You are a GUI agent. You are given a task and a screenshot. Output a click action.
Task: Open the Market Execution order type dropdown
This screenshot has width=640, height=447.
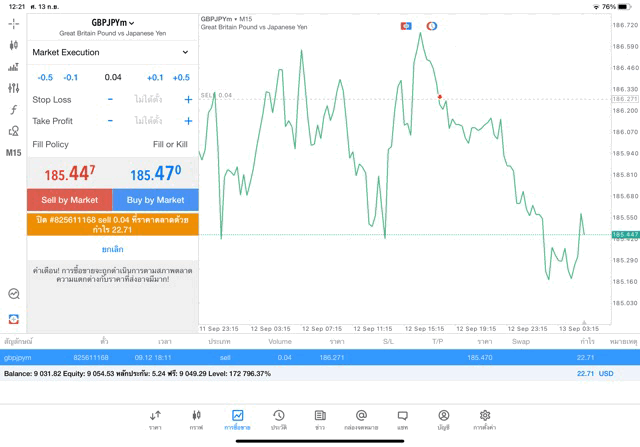pyautogui.click(x=111, y=52)
